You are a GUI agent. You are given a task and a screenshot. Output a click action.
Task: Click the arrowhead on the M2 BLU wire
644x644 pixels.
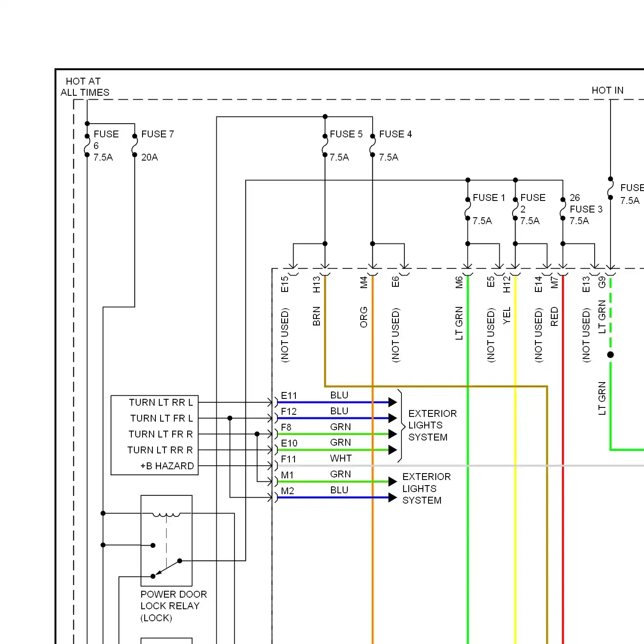392,498
